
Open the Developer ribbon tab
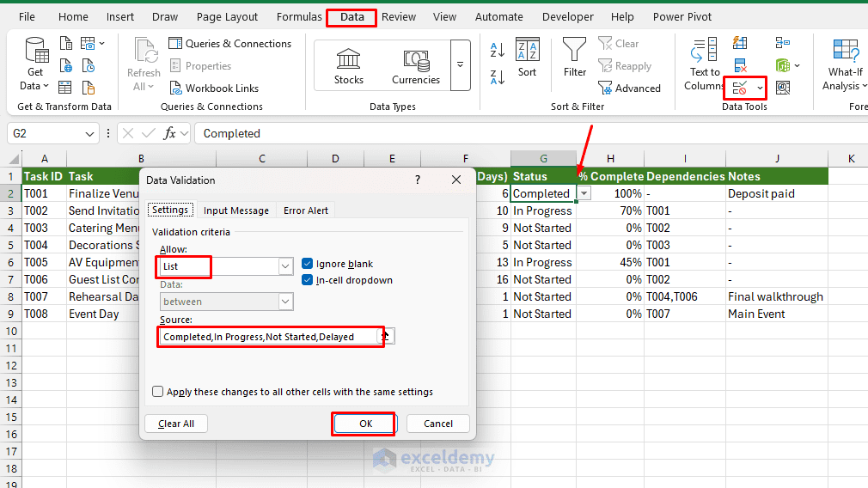click(x=567, y=16)
